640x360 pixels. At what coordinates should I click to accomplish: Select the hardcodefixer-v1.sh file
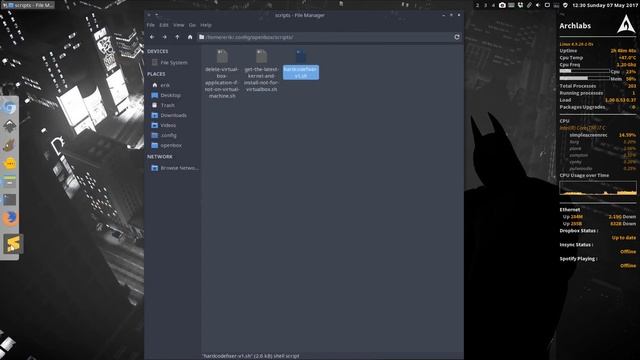(301, 64)
